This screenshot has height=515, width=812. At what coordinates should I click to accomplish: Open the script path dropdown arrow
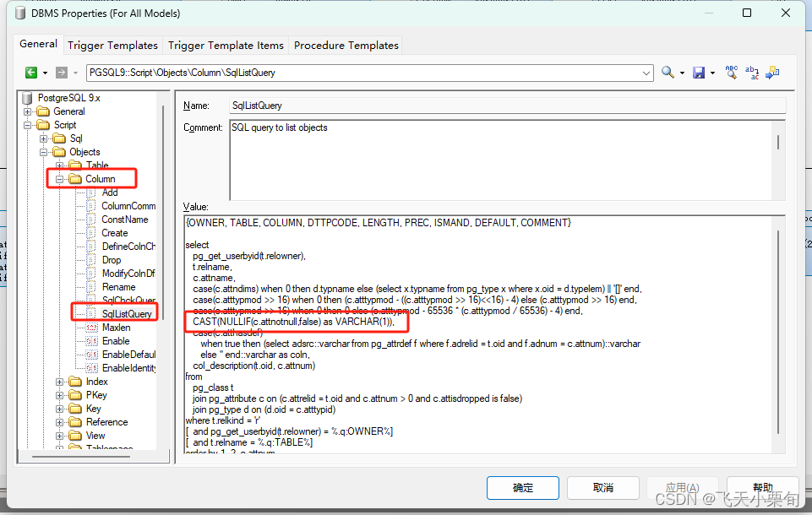click(x=647, y=73)
